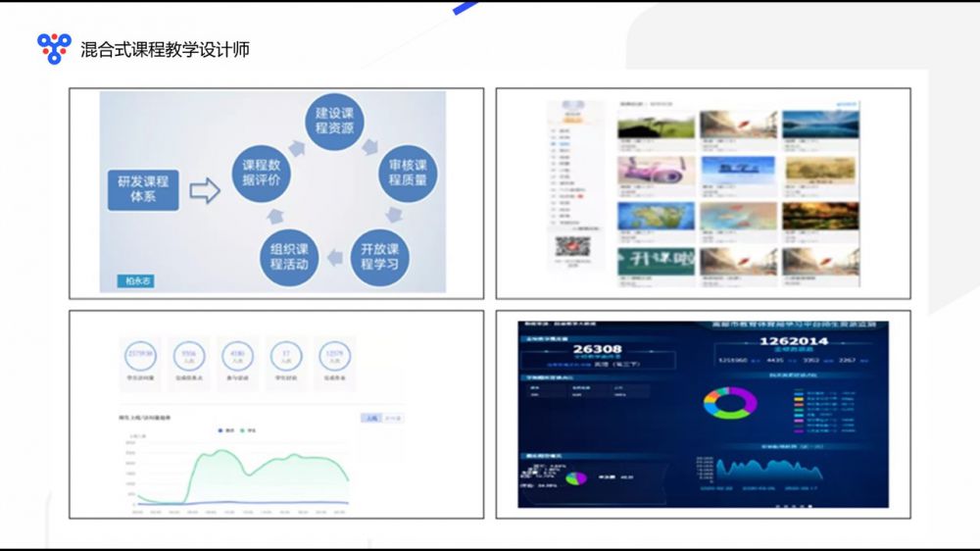
Task: Select the 建设课程资源 circle
Action: point(333,121)
